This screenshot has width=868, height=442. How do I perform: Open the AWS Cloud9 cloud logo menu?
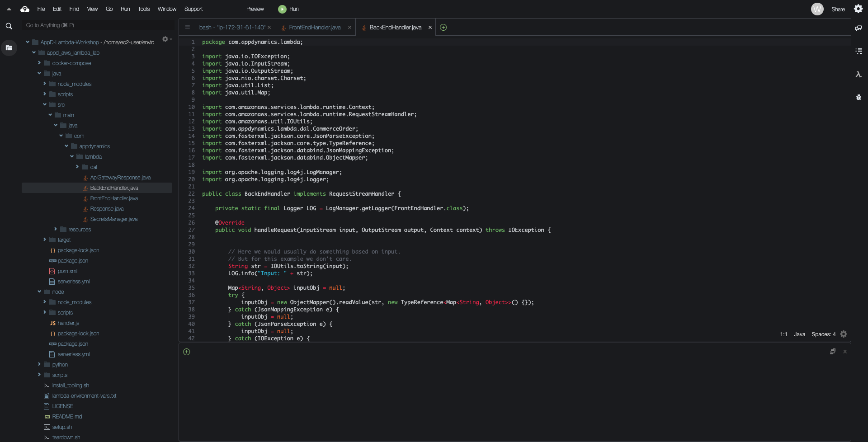click(x=25, y=9)
